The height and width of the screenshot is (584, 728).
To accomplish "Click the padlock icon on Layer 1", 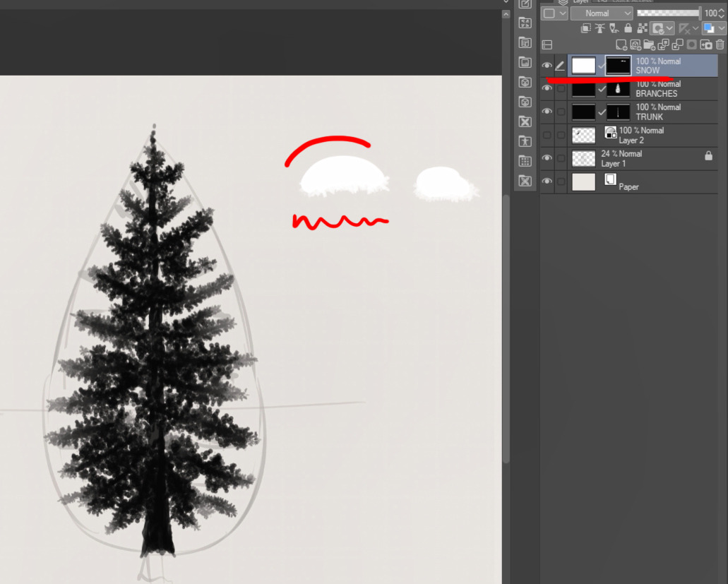I will (x=708, y=155).
